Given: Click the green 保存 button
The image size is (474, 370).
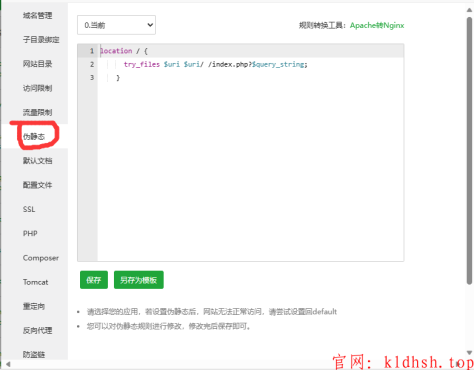Looking at the screenshot, I should [x=94, y=280].
